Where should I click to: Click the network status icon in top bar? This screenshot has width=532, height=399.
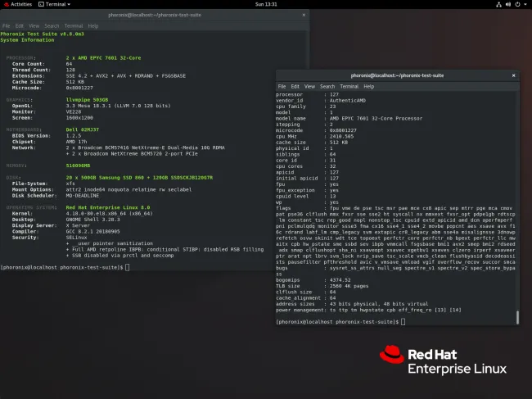click(x=496, y=4)
